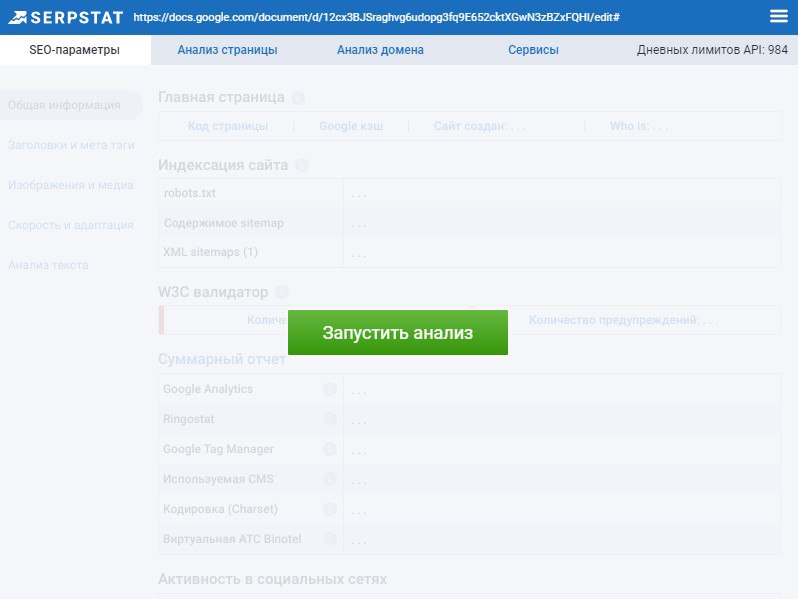The image size is (798, 599).
Task: Click info icon in Binotel row
Action: [x=330, y=539]
